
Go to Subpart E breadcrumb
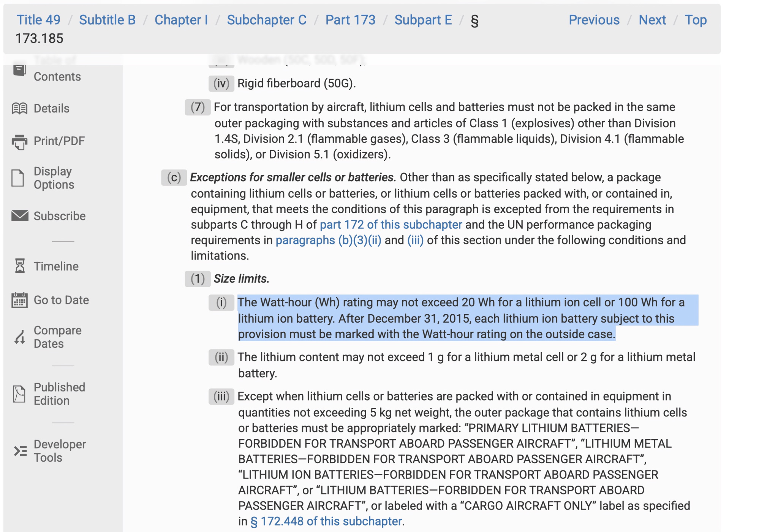click(423, 20)
